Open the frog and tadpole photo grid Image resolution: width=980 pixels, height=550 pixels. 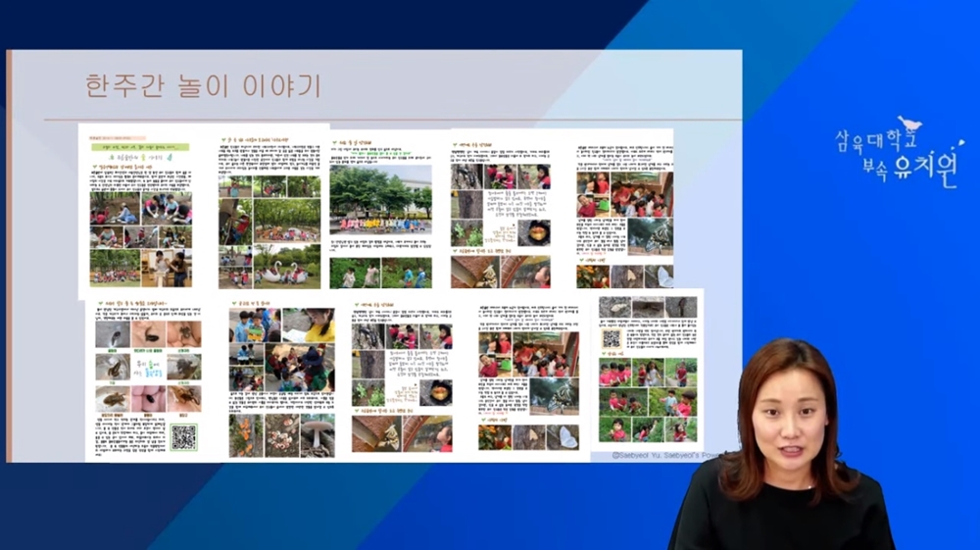click(x=148, y=367)
